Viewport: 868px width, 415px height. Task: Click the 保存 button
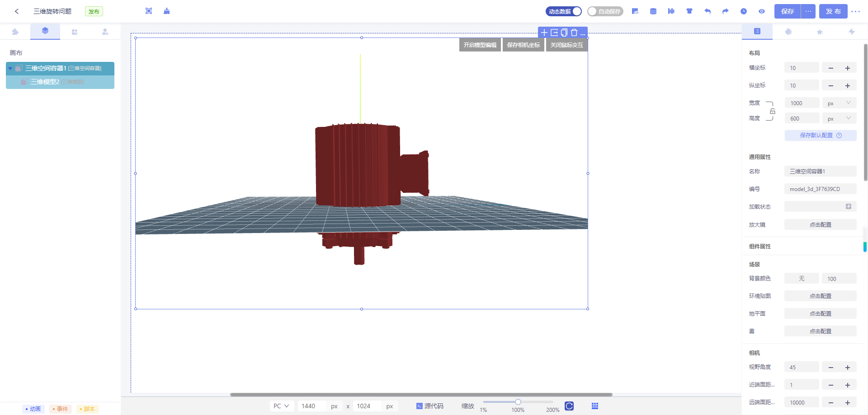788,11
